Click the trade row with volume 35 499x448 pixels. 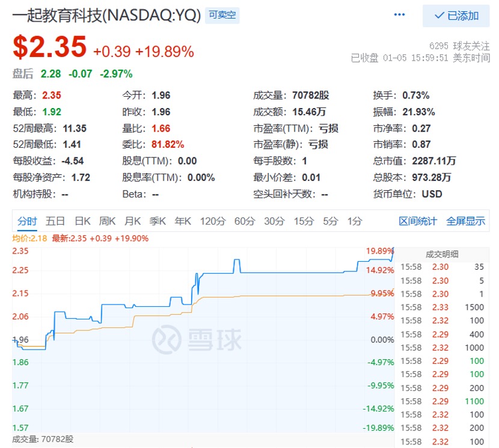point(442,267)
